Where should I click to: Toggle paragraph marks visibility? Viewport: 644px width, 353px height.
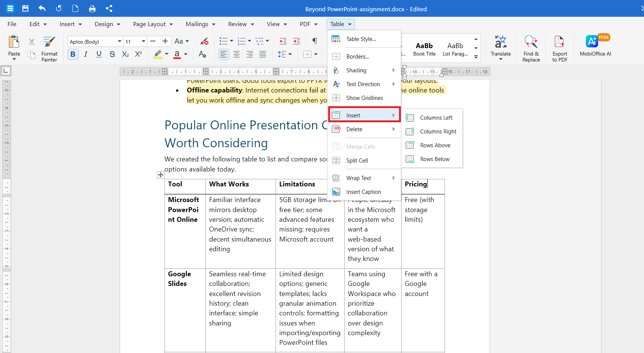tap(315, 41)
